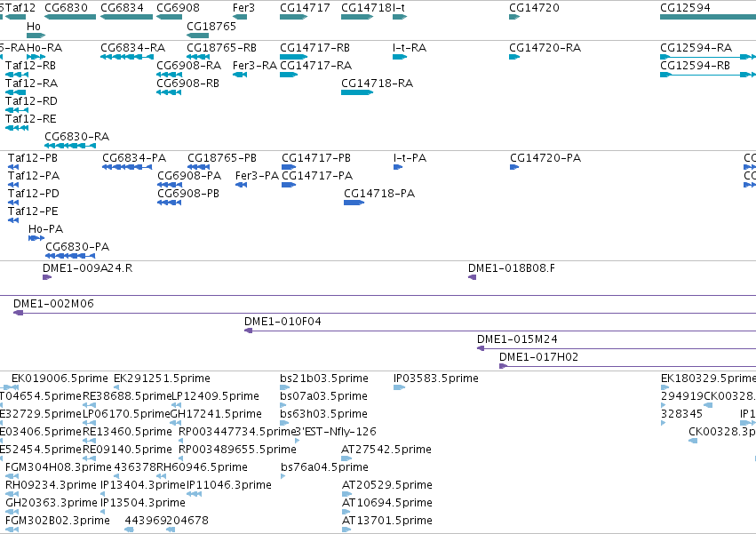Select the CG6908 gene label

coord(178,8)
